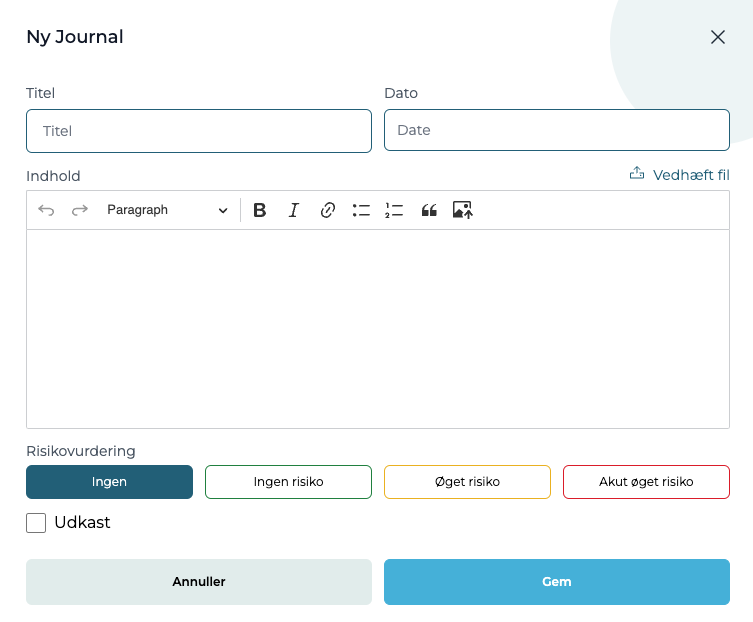Open the Paragraph style dropdown

click(167, 210)
